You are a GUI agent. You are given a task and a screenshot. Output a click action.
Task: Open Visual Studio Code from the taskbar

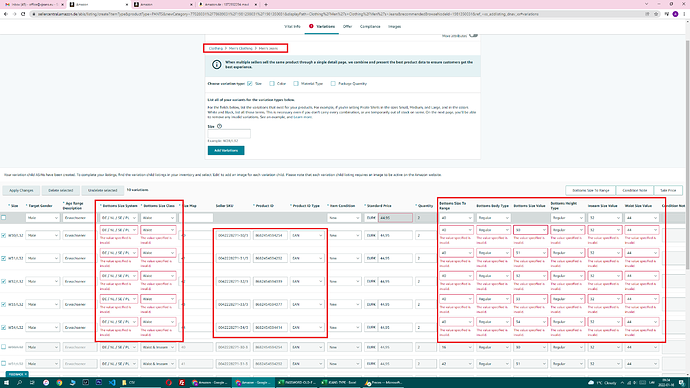click(x=112, y=383)
